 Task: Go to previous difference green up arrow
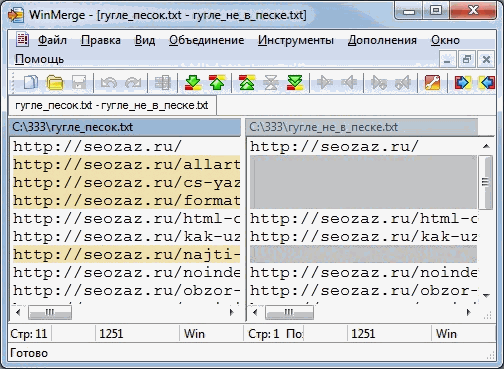[x=217, y=82]
